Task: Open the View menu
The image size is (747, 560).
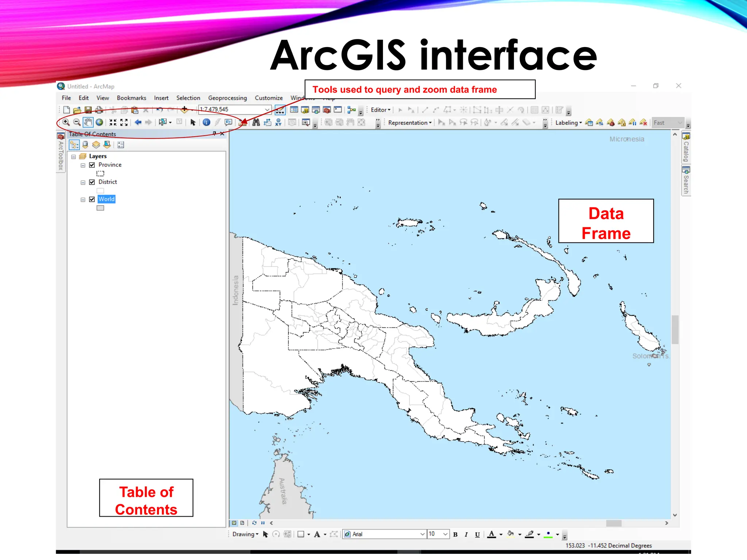Action: pyautogui.click(x=102, y=98)
